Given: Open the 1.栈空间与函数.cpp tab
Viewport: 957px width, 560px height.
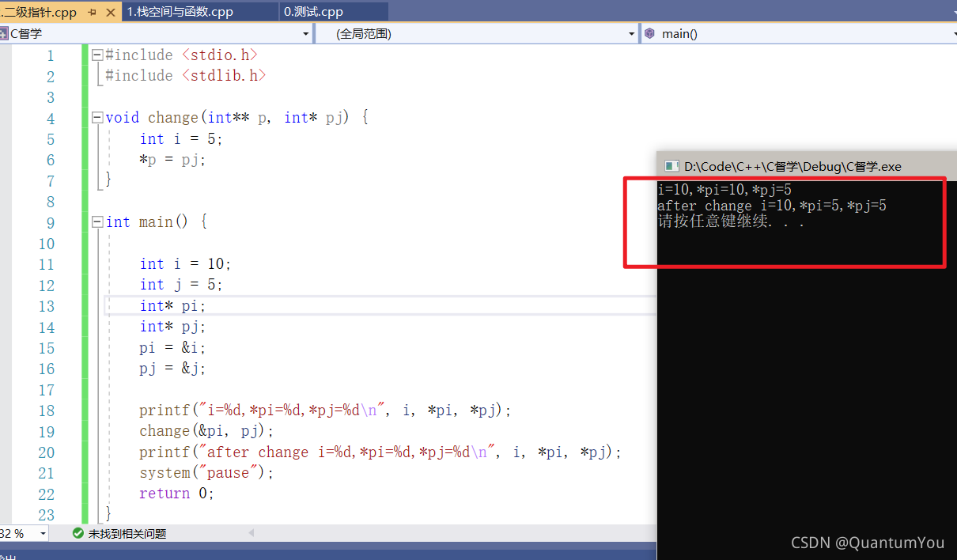Looking at the screenshot, I should click(x=180, y=12).
